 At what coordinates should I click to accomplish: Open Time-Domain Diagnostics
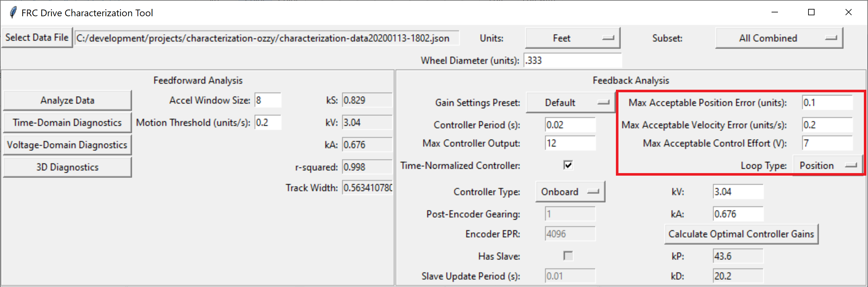tap(67, 122)
